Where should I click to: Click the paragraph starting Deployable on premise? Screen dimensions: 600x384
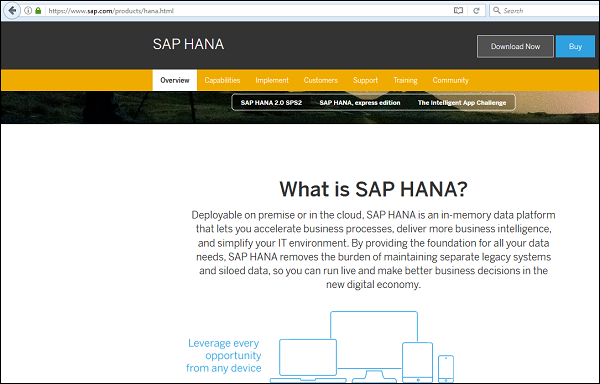(373, 249)
